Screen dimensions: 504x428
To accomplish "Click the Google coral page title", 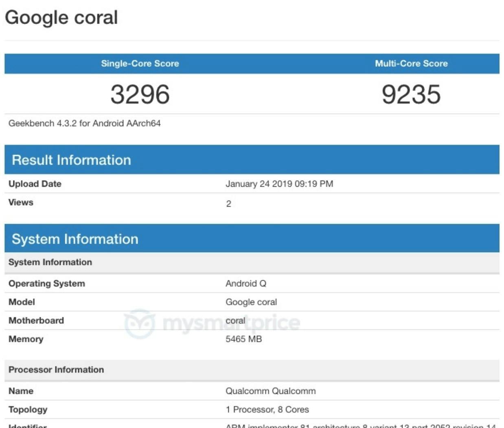I will coord(61,17).
